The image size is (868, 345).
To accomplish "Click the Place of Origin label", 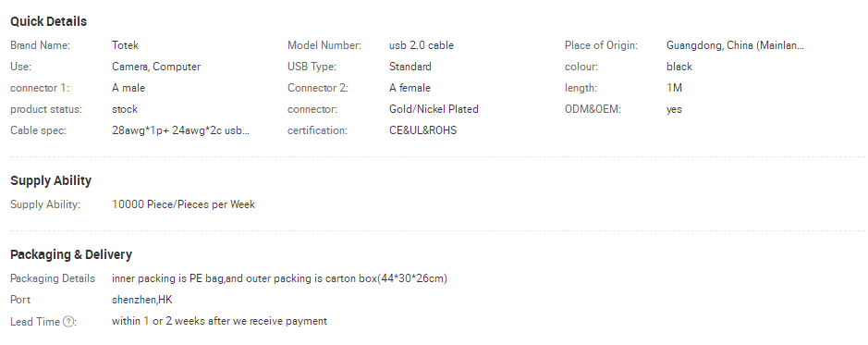I will click(601, 45).
